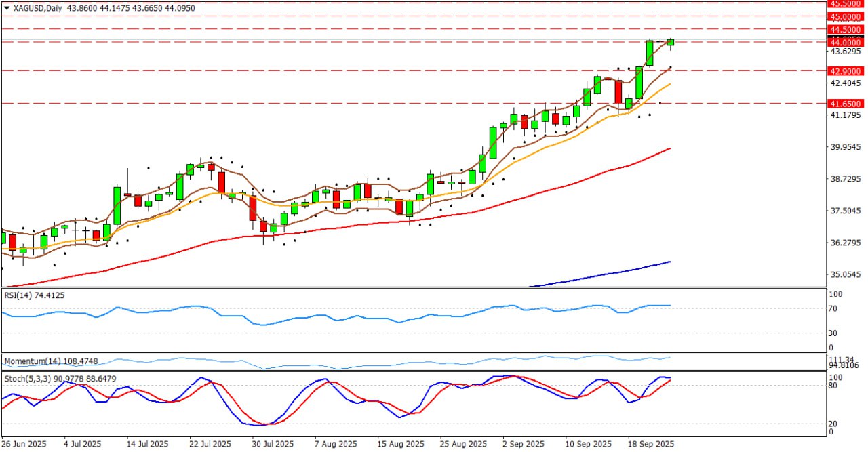Click the 18 Sep 2025 date label
This screenshot has width=868, height=452.
point(649,444)
